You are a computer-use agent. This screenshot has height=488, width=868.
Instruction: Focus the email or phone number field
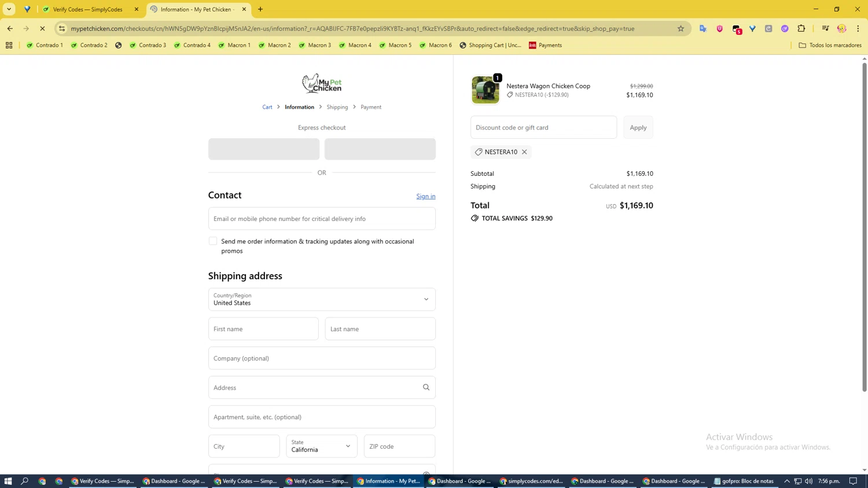(322, 219)
